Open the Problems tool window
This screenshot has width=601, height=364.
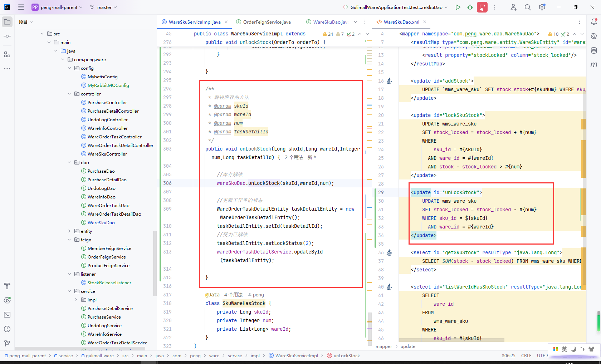pos(7,329)
